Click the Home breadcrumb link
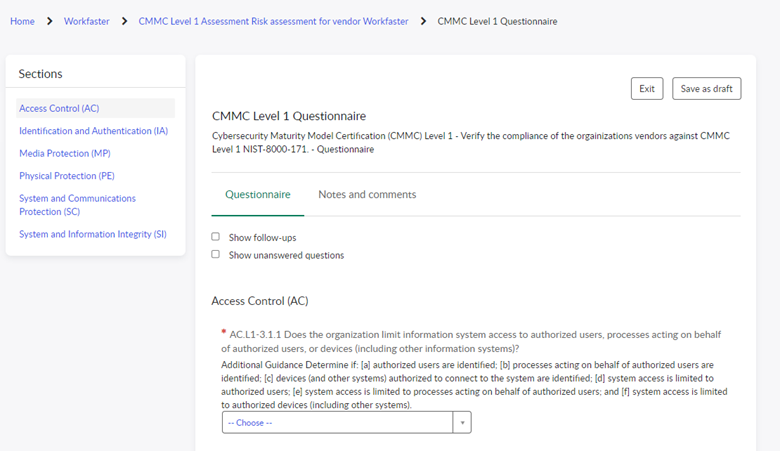The image size is (780, 451). [22, 21]
